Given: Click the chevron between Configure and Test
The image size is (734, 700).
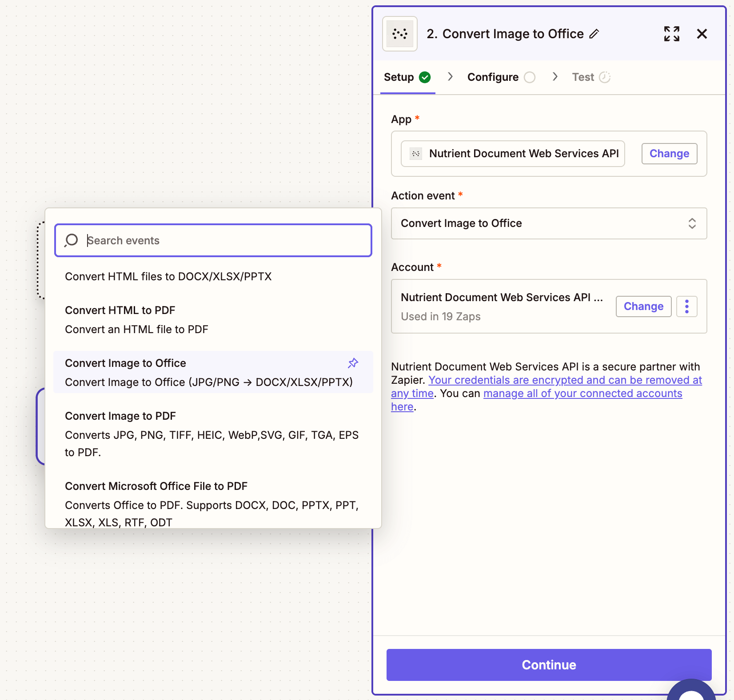Looking at the screenshot, I should tap(555, 76).
